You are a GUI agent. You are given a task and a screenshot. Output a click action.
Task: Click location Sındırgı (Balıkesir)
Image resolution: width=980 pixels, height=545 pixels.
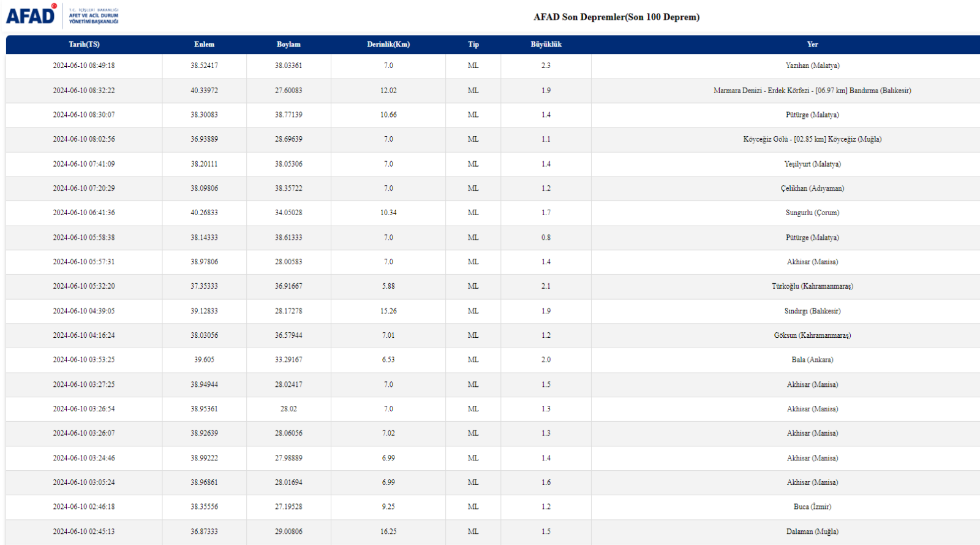coord(812,311)
